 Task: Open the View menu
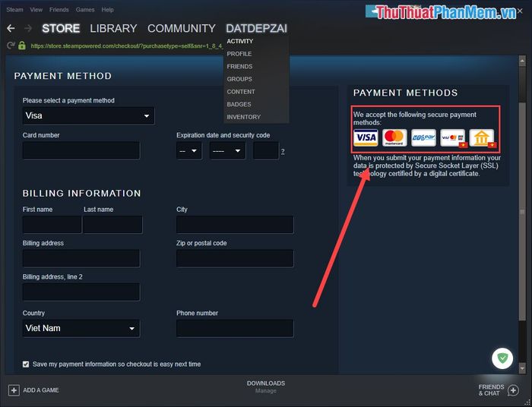(36, 9)
